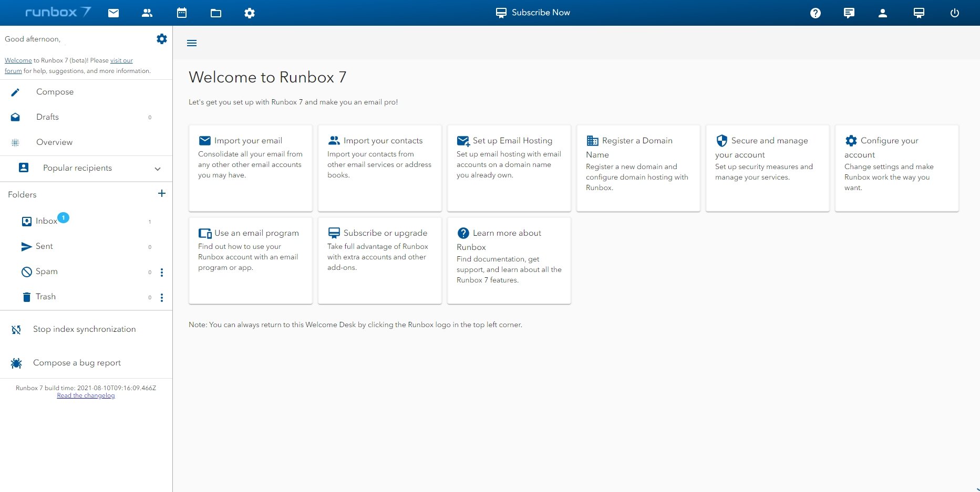This screenshot has width=980, height=492.
Task: Open the Trash folder
Action: point(86,297)
